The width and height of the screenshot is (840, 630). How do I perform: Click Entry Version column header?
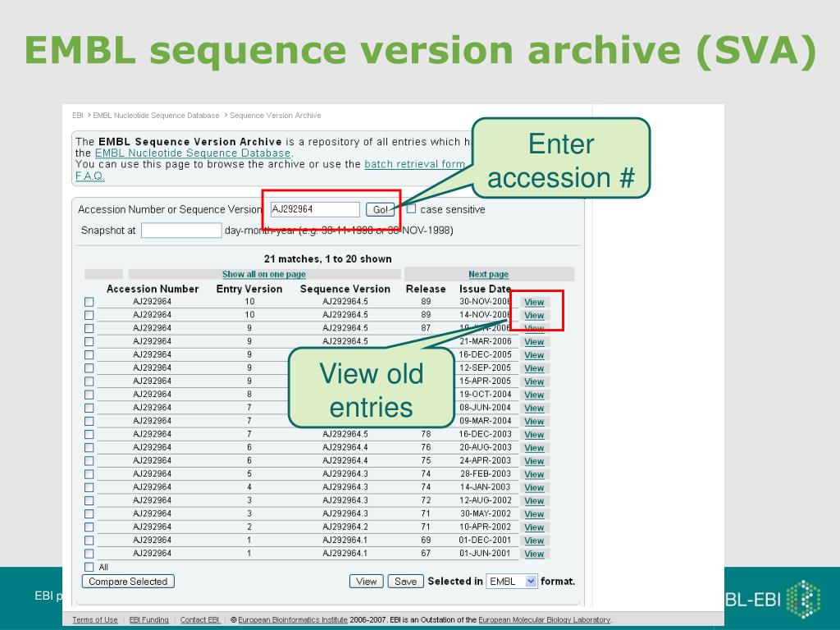coord(249,289)
